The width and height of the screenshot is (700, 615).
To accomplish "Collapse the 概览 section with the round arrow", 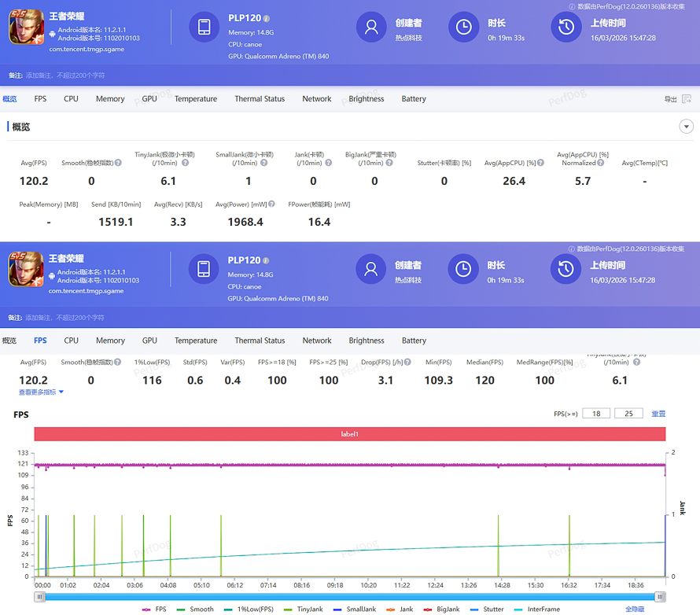I will coord(687,127).
